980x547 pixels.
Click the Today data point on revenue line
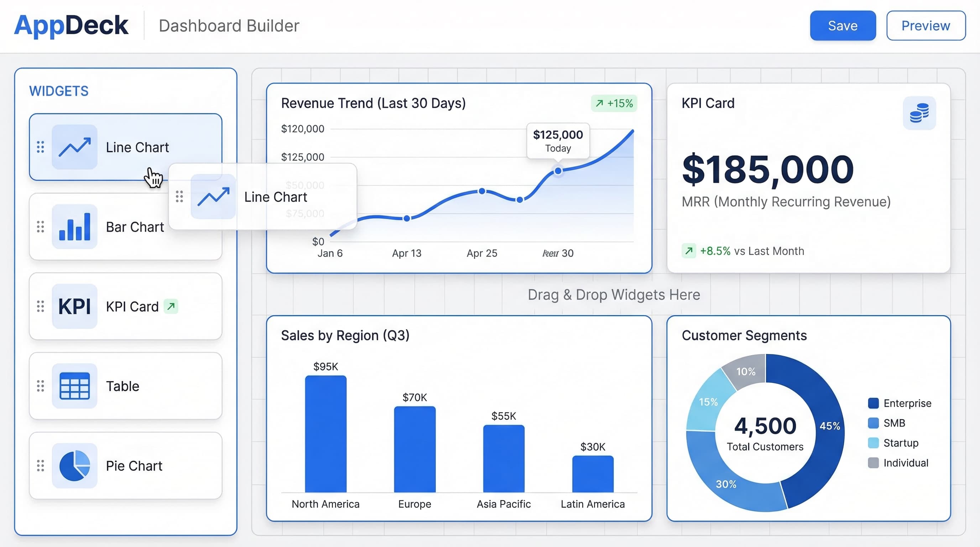558,171
